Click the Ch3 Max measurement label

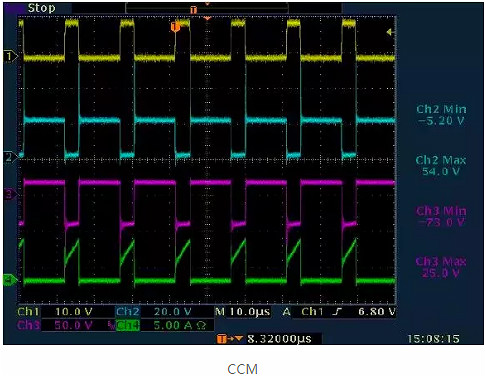[441, 262]
